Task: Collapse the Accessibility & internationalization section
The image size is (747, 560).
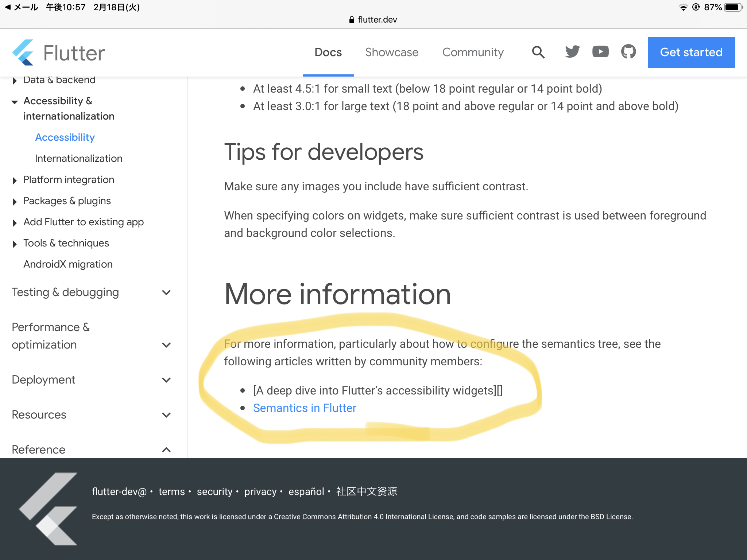Action: [x=14, y=102]
